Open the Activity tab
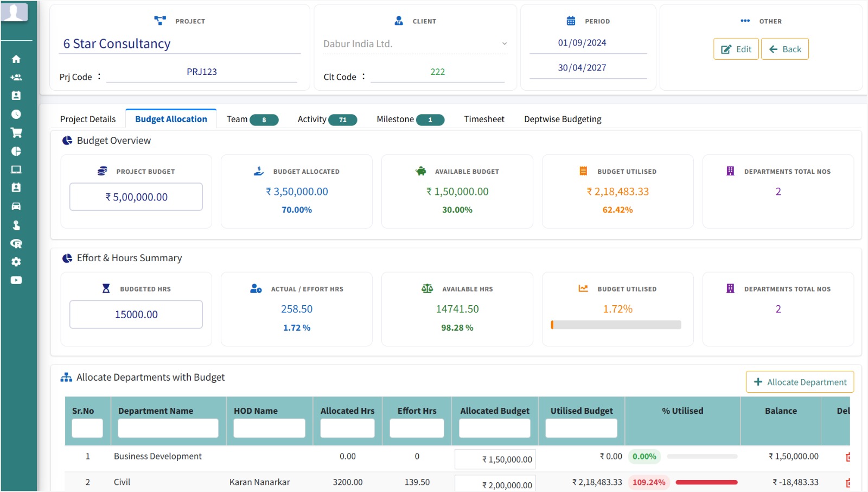 [327, 119]
